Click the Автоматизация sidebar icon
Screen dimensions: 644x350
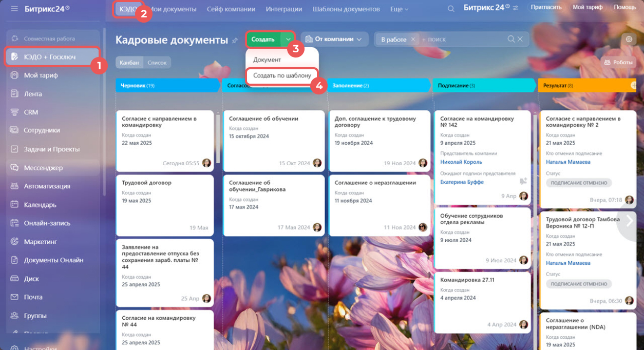14,186
